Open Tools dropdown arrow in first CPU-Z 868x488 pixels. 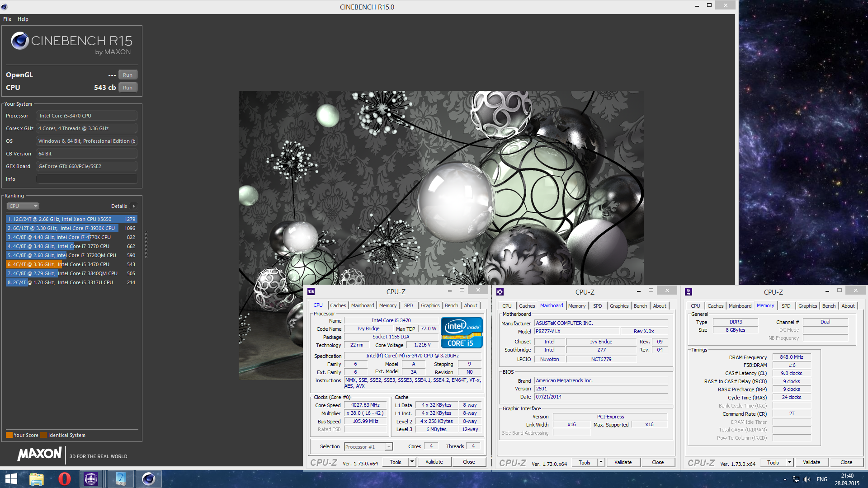(412, 462)
